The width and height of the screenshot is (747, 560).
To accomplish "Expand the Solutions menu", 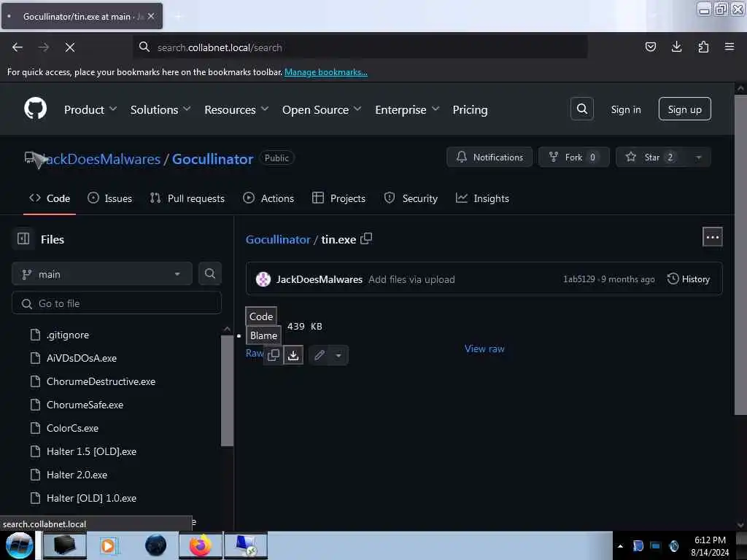I will click(x=160, y=109).
